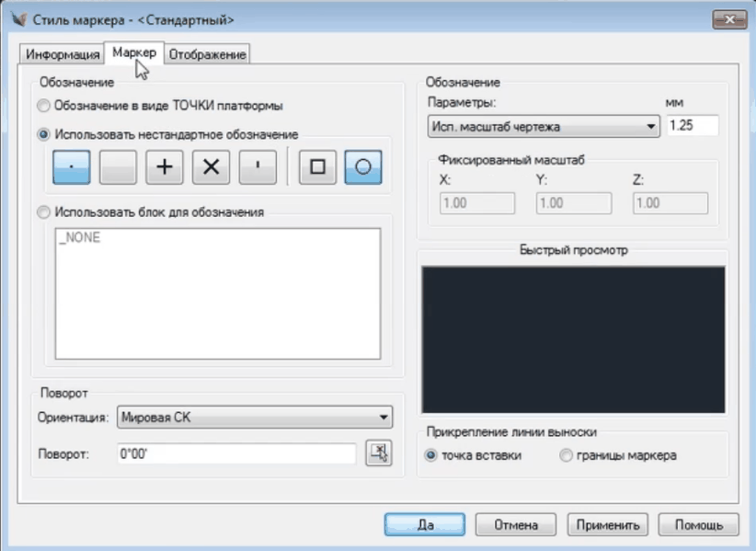The image size is (756, 551).
Task: Click the Поворот angle input field
Action: (235, 453)
